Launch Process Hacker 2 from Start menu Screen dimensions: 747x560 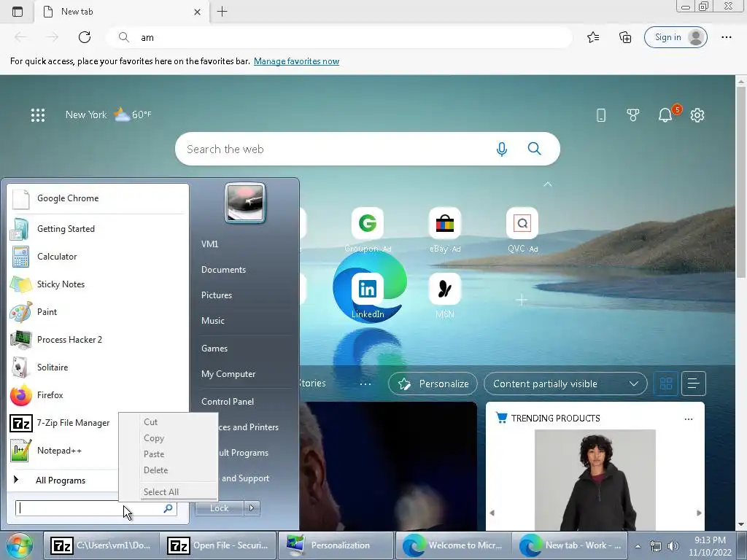[98, 340]
